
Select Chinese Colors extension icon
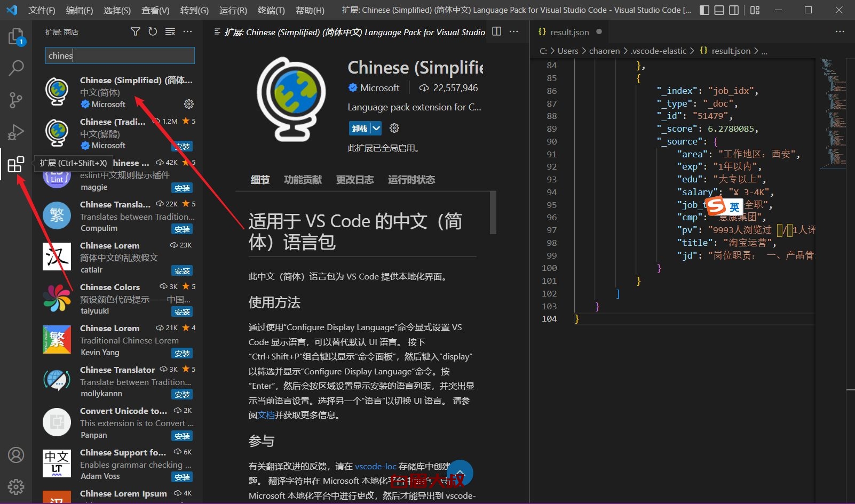(x=57, y=298)
